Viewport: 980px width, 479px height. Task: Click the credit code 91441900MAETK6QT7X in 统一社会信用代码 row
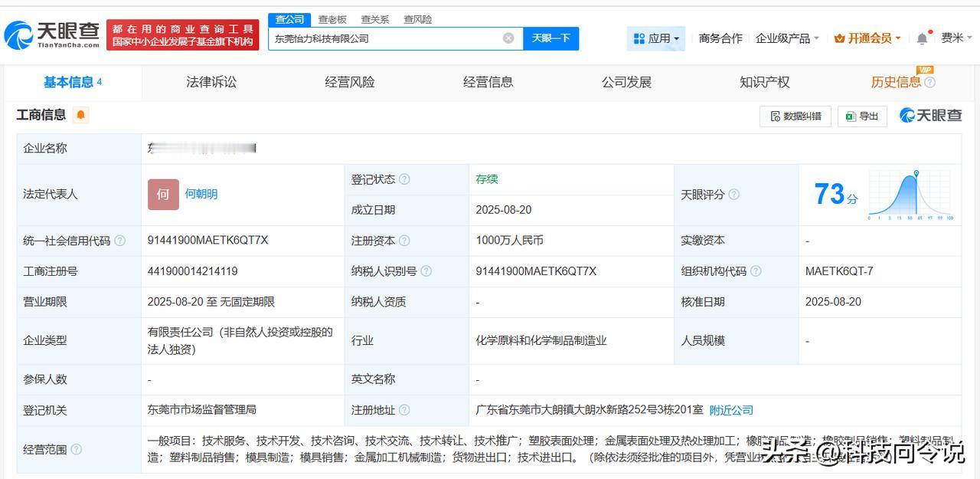pos(208,241)
